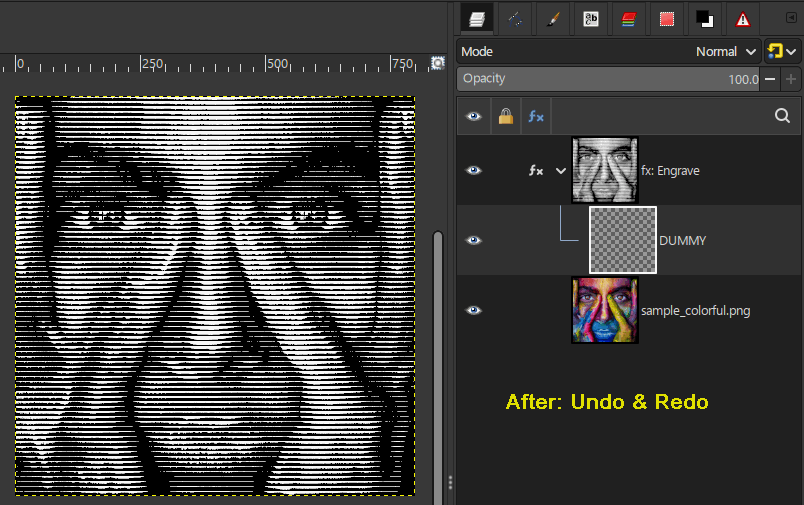Click the dock tab menu arrow button
This screenshot has height=505, width=804.
point(791,17)
